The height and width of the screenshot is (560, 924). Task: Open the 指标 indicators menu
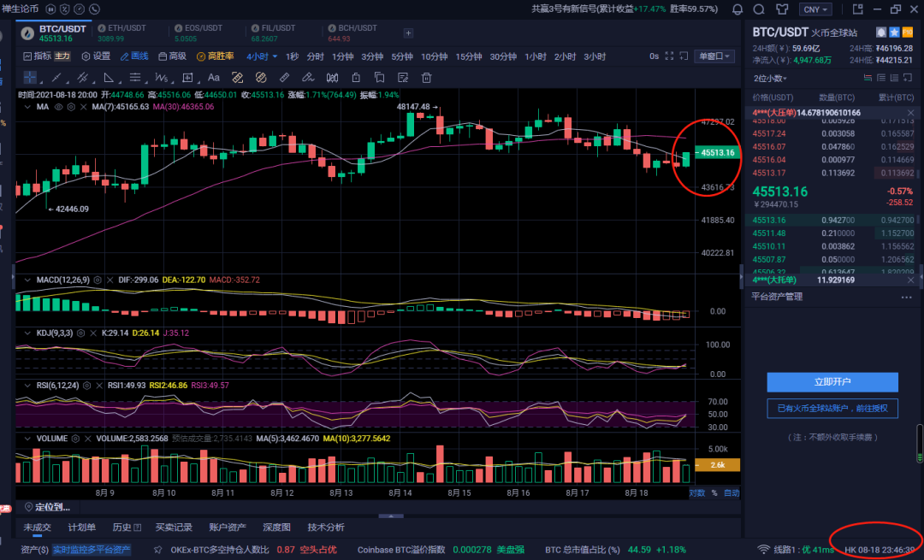coord(37,56)
